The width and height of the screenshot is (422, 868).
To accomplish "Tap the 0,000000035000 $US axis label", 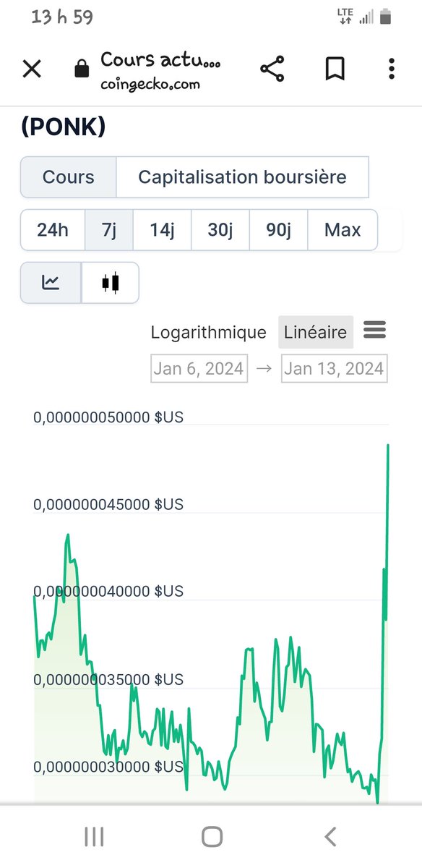I will click(x=108, y=680).
